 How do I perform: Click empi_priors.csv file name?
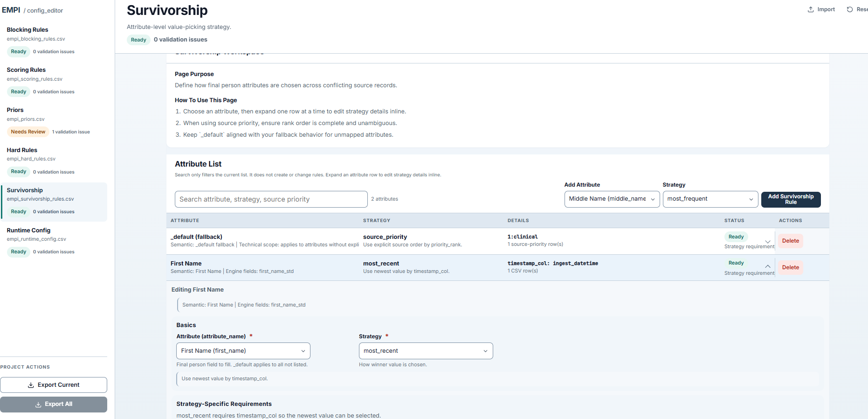pos(26,119)
